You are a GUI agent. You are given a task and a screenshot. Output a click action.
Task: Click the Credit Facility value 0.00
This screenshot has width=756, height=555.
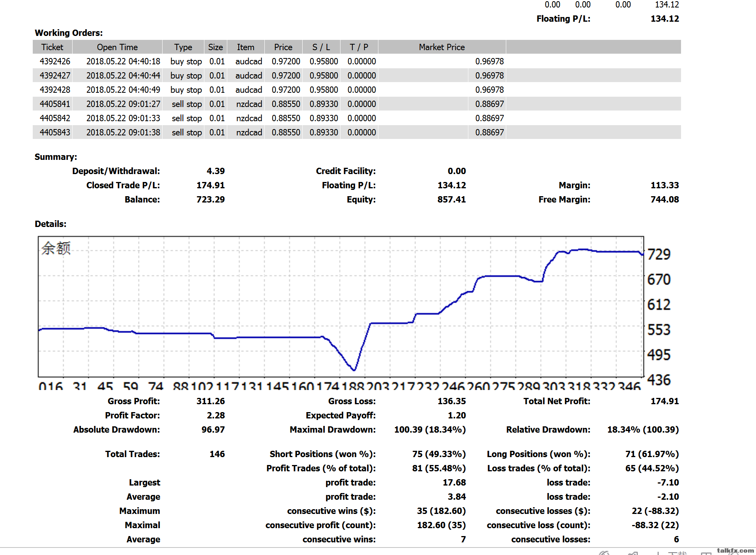[x=457, y=171]
